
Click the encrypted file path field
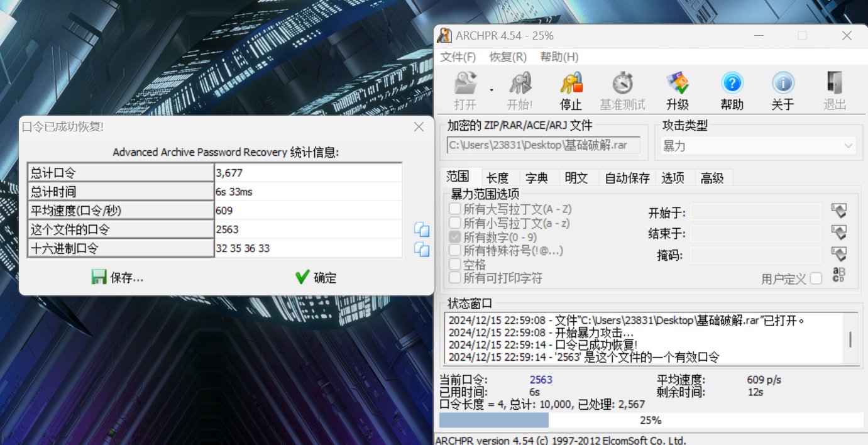tap(544, 146)
